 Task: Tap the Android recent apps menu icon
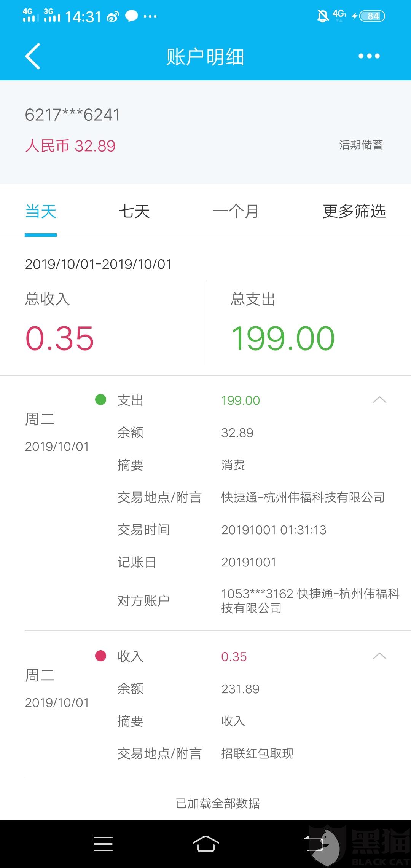coord(103,844)
